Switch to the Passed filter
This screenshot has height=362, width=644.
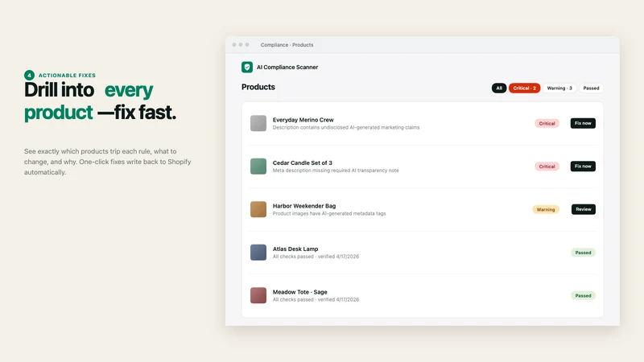click(x=591, y=88)
